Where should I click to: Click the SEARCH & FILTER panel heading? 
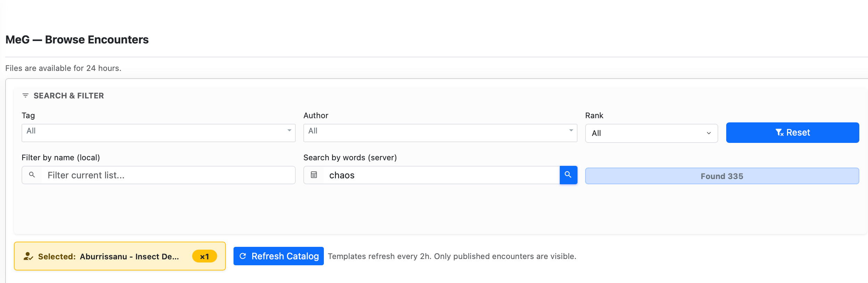68,96
